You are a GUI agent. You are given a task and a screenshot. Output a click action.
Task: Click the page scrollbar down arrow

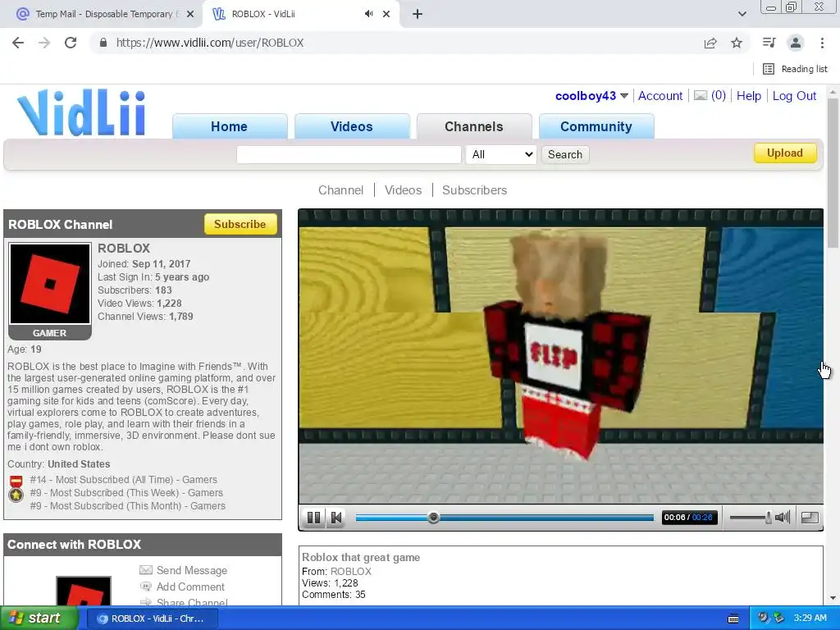(x=832, y=598)
